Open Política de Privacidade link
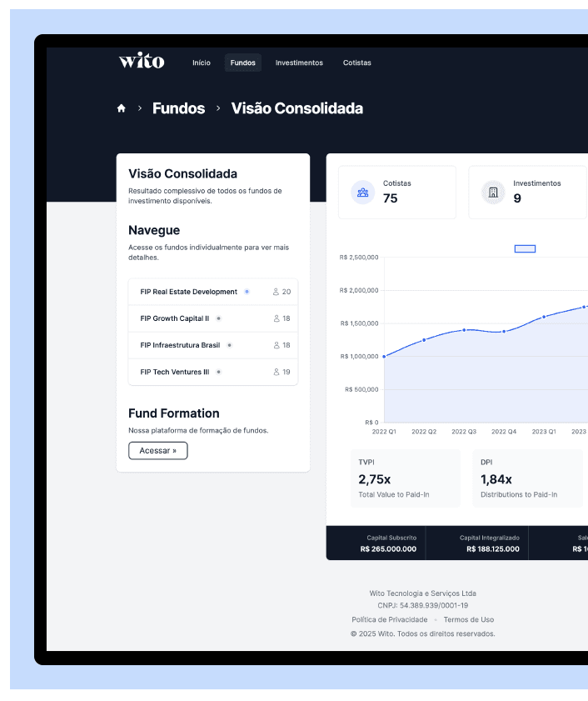The width and height of the screenshot is (588, 701). (389, 619)
